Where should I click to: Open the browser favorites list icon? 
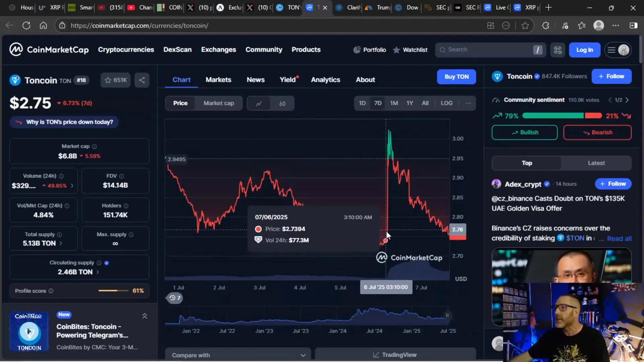point(582,25)
